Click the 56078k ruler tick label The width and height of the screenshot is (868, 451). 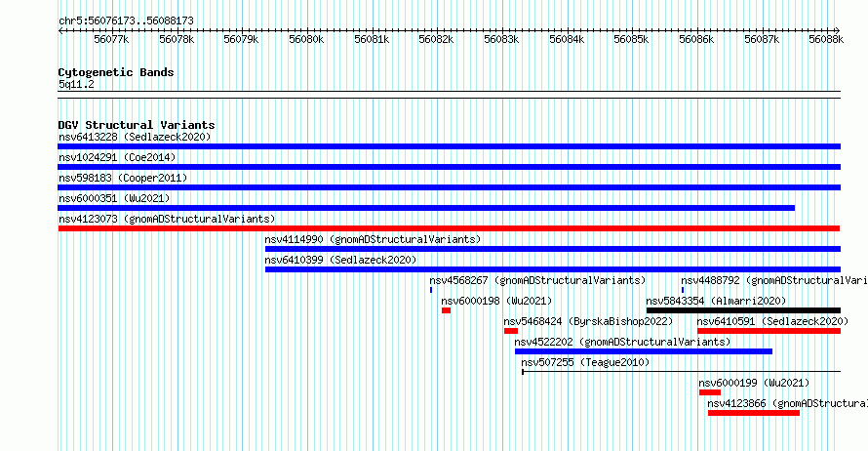177,39
